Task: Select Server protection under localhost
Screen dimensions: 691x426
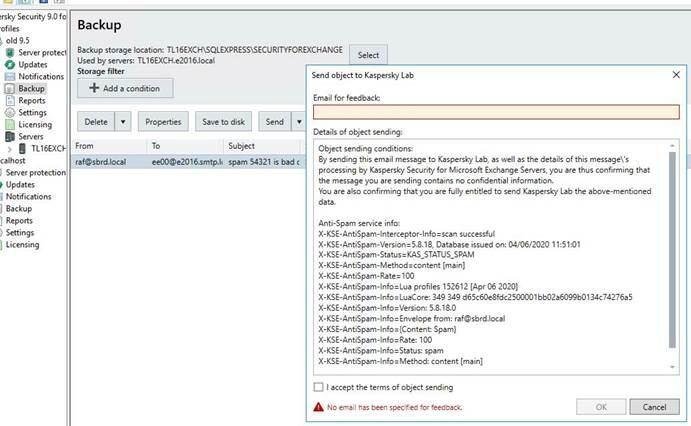Action: [x=36, y=173]
